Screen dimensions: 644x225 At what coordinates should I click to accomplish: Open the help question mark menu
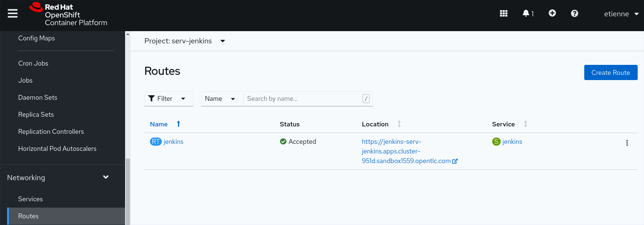(575, 13)
